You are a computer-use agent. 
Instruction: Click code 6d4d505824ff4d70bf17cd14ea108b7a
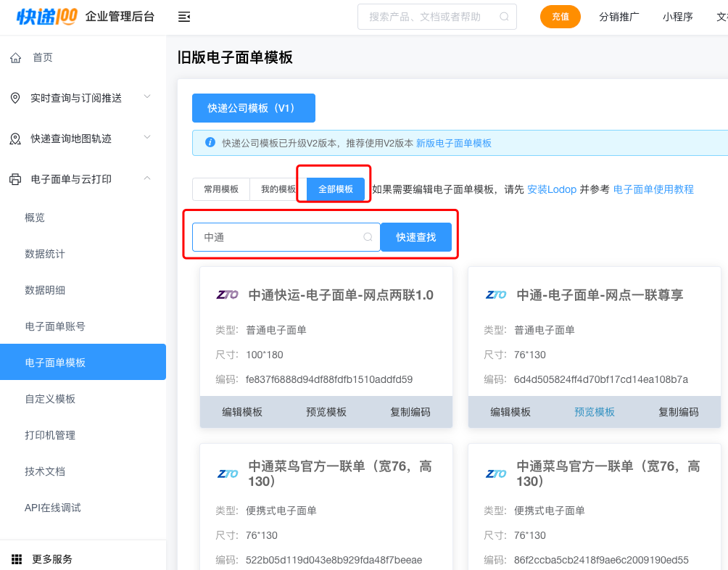(601, 379)
